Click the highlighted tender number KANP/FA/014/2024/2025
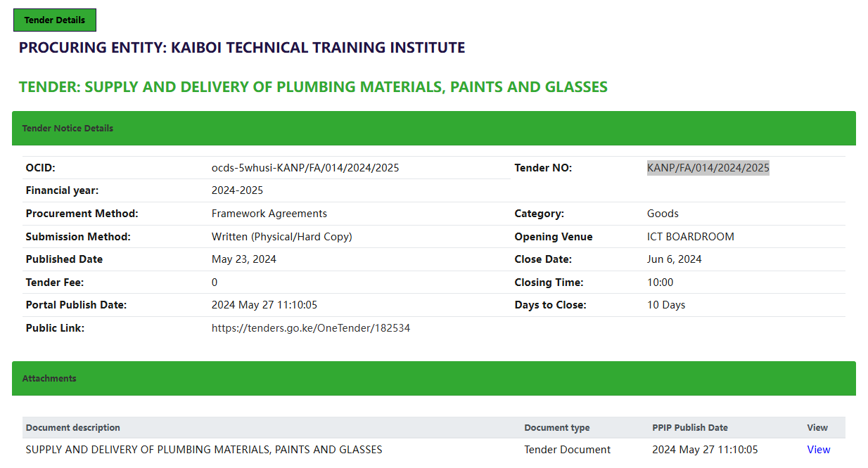868x468 pixels. (708, 168)
